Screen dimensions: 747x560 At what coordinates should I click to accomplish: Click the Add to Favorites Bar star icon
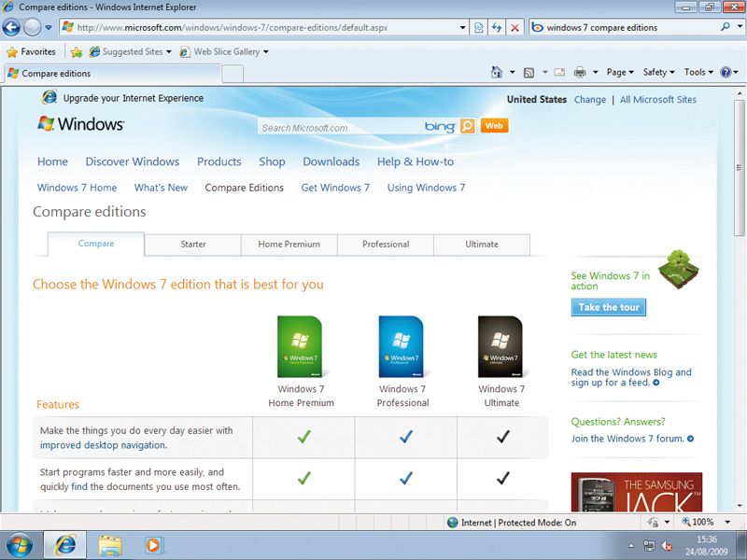(x=77, y=52)
